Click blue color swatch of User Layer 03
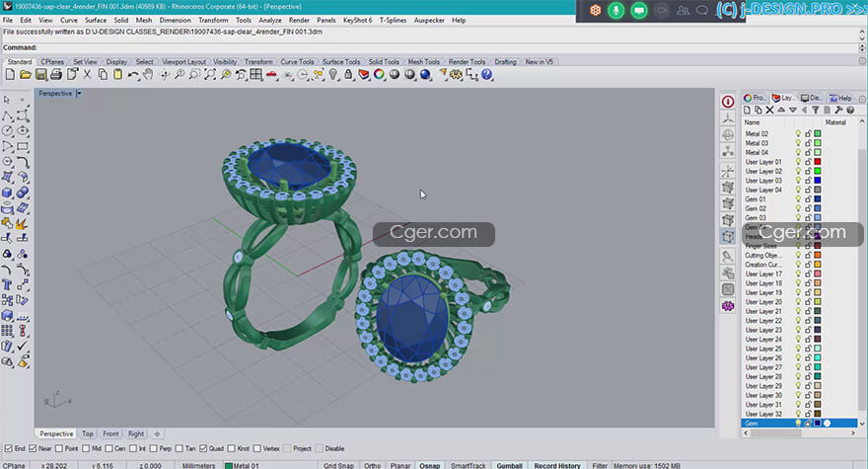Screen dimensions: 868x469 (817, 181)
